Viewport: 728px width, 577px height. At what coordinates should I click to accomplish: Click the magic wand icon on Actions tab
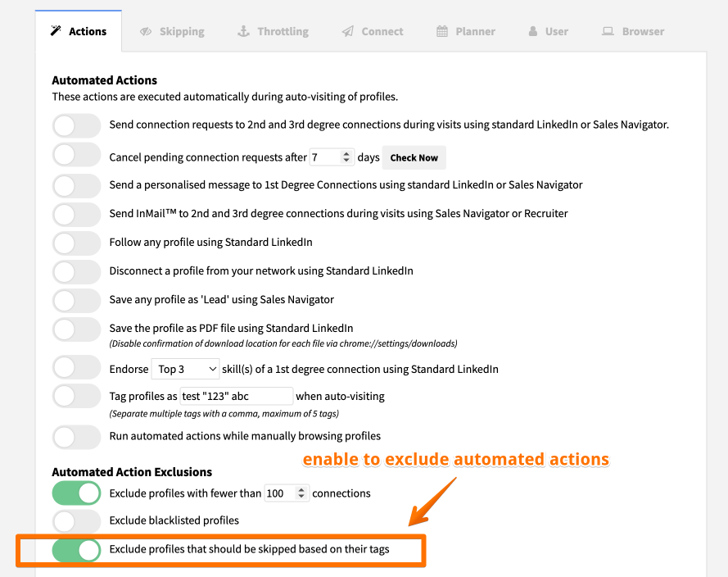click(x=56, y=31)
